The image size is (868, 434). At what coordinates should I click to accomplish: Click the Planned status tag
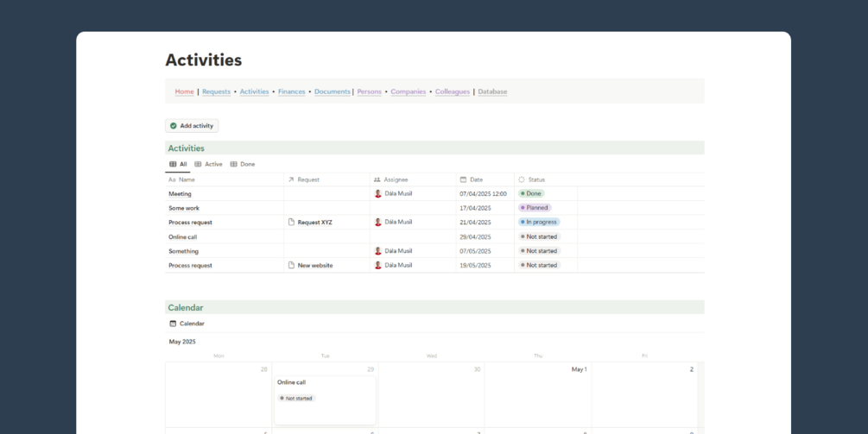coord(535,208)
